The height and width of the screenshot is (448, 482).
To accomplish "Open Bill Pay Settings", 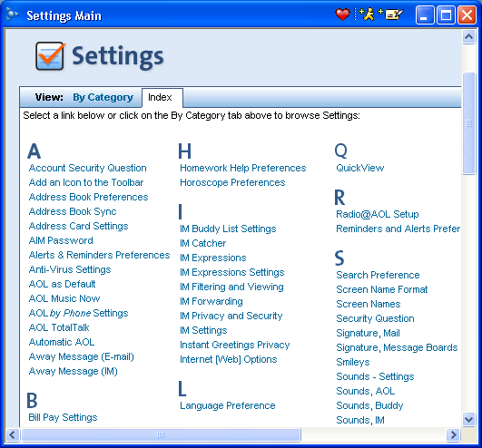I will pyautogui.click(x=63, y=417).
